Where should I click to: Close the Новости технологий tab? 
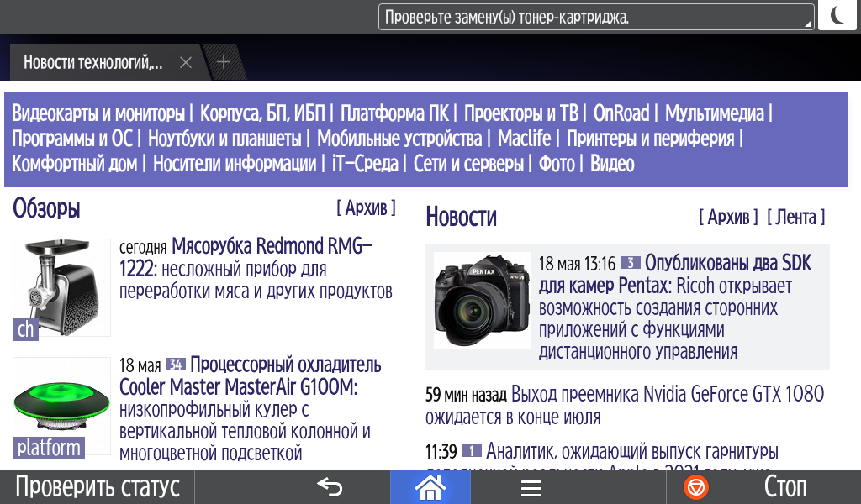[x=186, y=62]
